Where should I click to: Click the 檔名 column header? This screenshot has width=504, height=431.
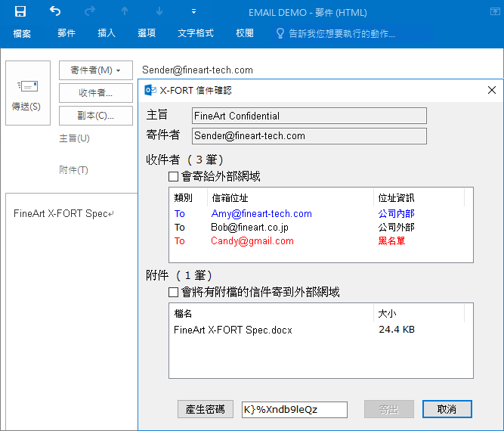pyautogui.click(x=271, y=313)
